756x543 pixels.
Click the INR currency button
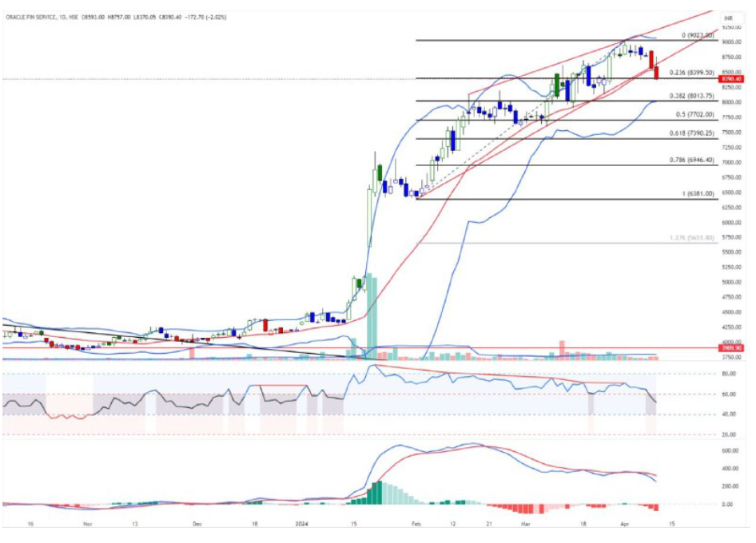(x=728, y=17)
